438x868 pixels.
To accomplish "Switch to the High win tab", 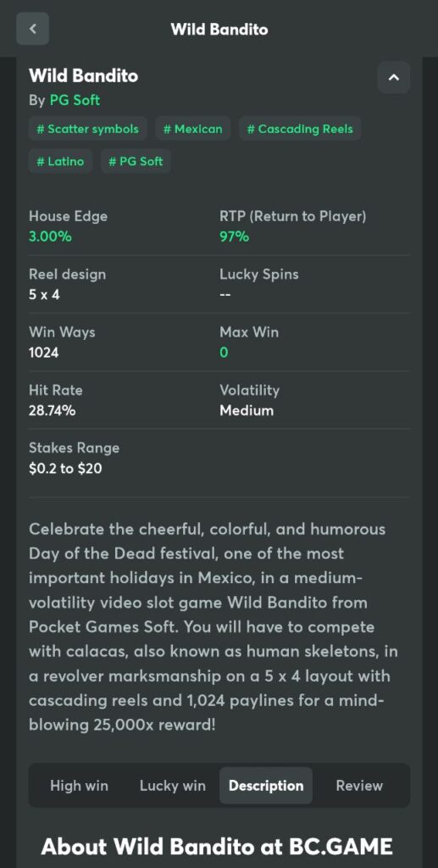I will [x=79, y=786].
